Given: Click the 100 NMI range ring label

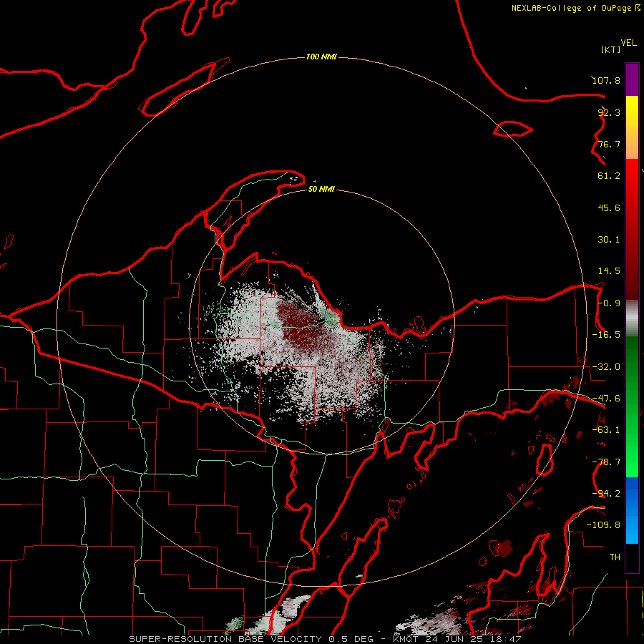Looking at the screenshot, I should (321, 57).
